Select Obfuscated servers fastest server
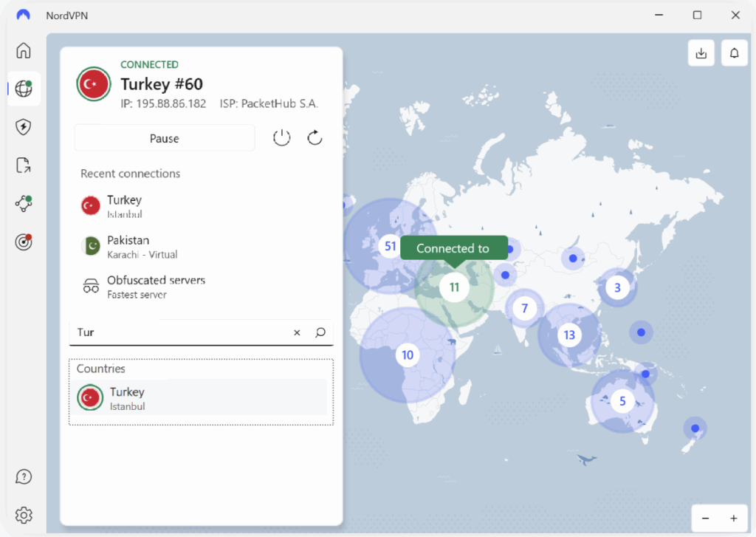This screenshot has height=537, width=756. (x=202, y=287)
